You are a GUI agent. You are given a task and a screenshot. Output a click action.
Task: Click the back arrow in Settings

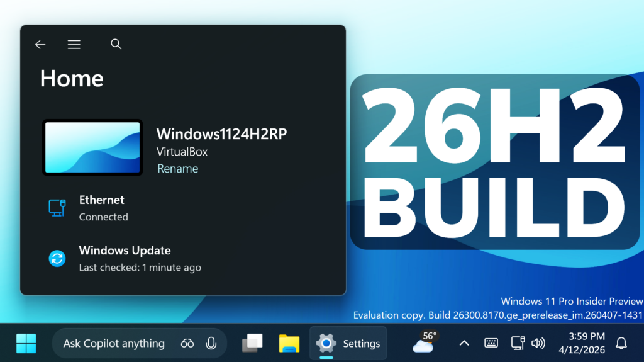pos(40,45)
